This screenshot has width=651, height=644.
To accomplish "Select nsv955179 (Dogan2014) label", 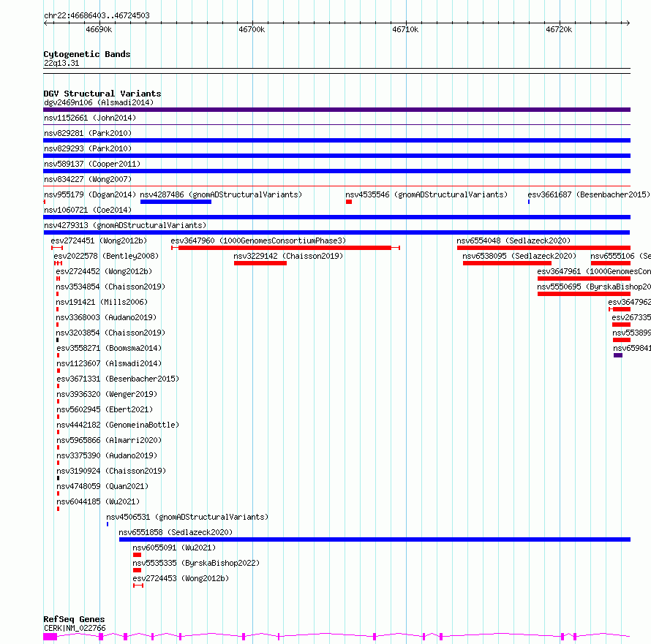I will [x=90, y=194].
